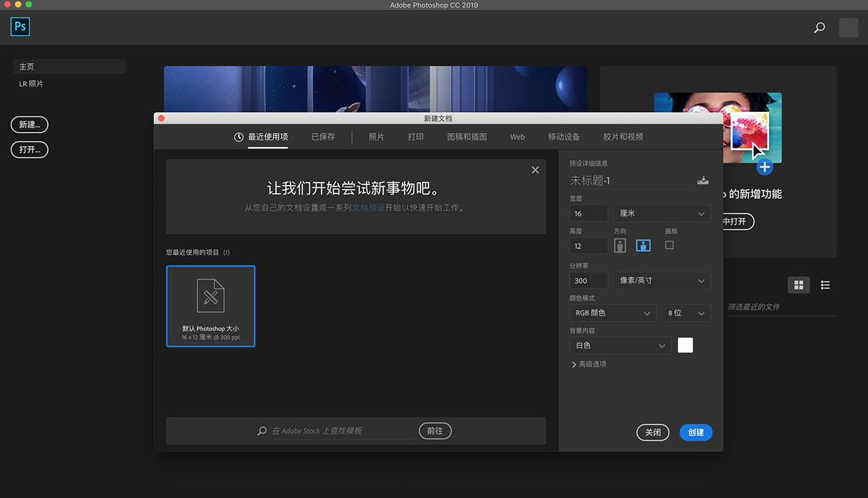The width and height of the screenshot is (868, 498).
Task: Switch to the 已保存 tab
Action: tap(323, 137)
